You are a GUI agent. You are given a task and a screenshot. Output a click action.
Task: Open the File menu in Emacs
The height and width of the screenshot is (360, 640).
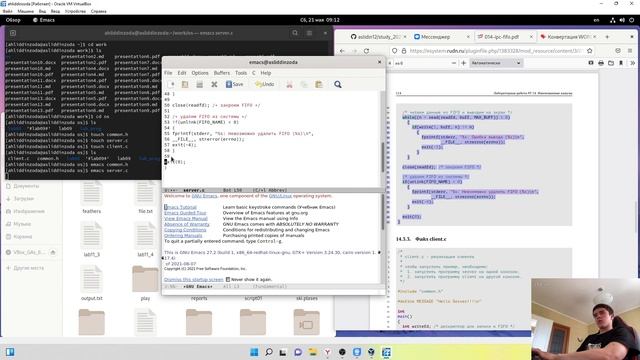[168, 73]
